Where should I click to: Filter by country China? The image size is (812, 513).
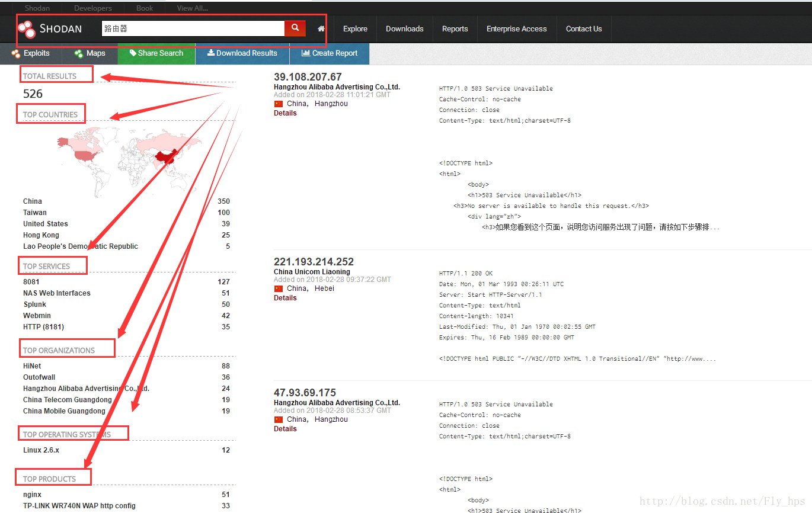[x=33, y=201]
